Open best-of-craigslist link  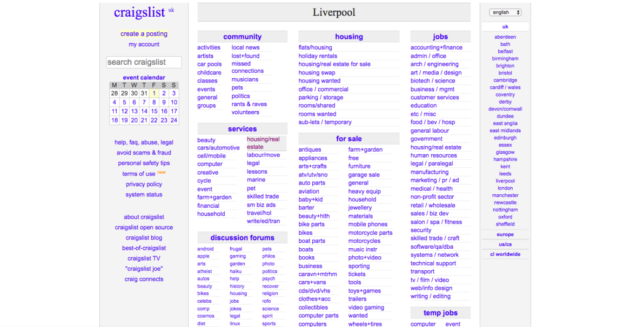144,248
